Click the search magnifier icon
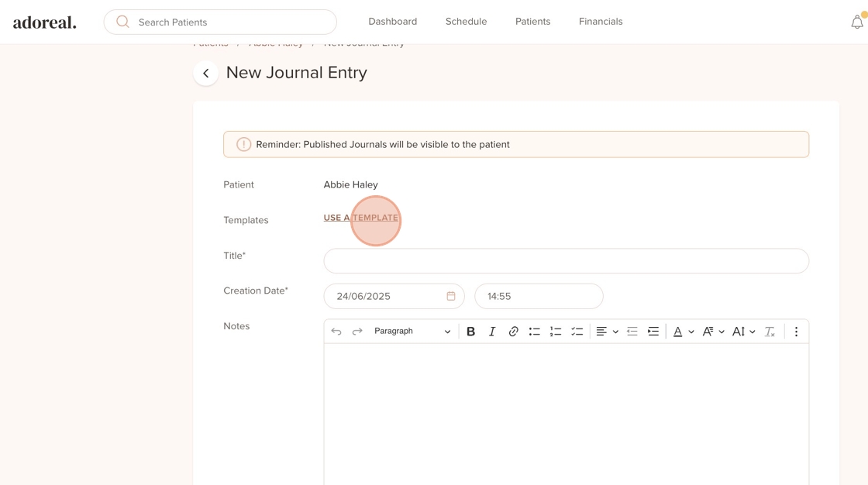868x485 pixels. pos(123,22)
